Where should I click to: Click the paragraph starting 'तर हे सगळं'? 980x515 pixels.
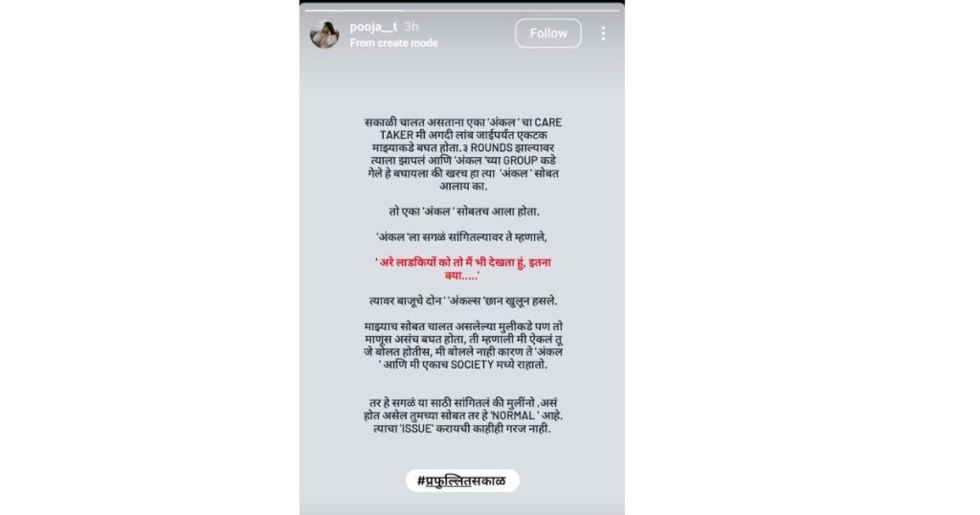(x=463, y=415)
